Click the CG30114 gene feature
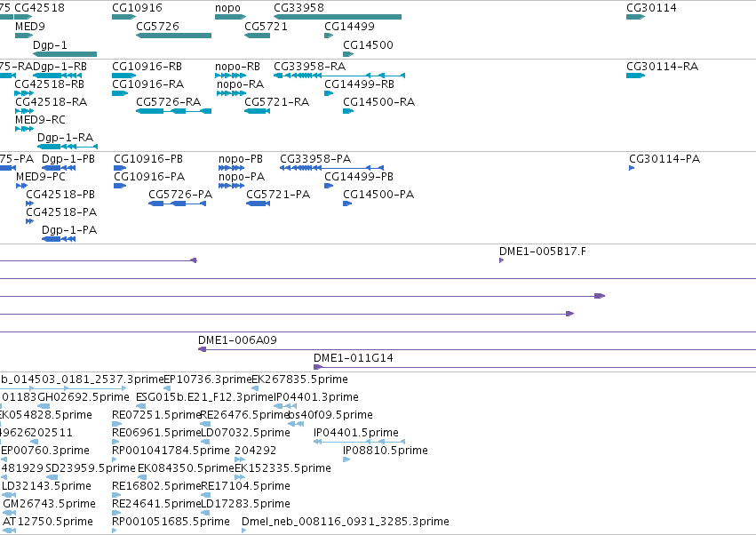The width and height of the screenshot is (756, 535). [635, 17]
